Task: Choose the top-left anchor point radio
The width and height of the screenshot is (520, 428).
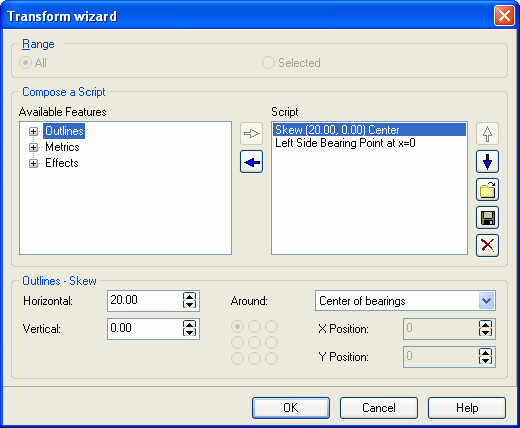Action: coord(237,327)
